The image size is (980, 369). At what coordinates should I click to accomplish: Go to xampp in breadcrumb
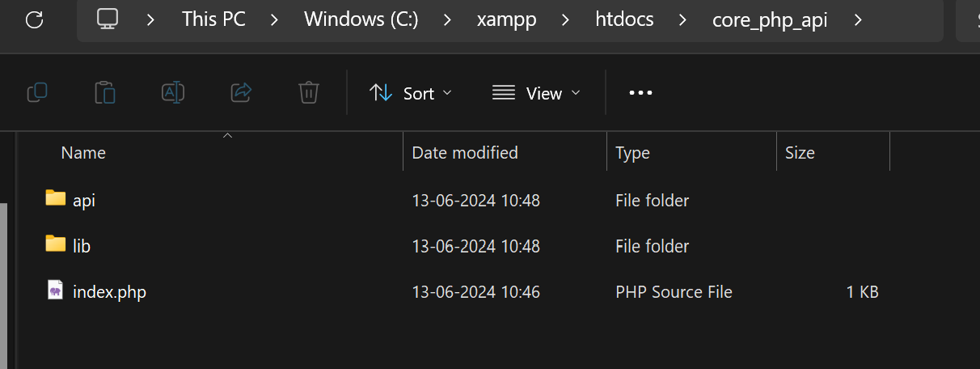tap(507, 19)
